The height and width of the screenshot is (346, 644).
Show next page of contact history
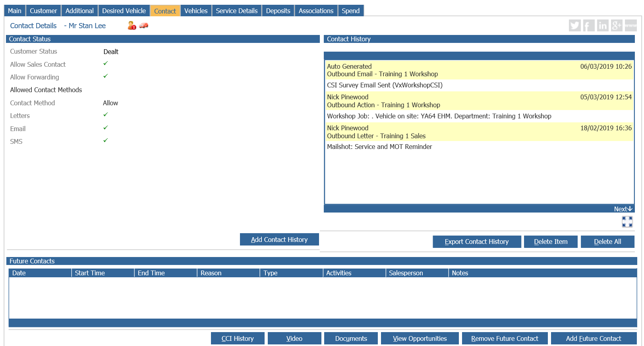623,209
